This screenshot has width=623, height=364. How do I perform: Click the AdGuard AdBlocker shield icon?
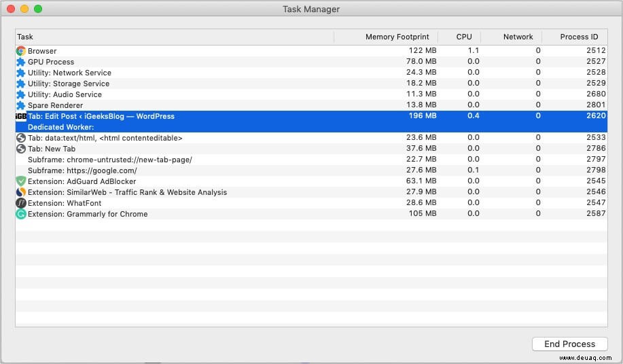click(21, 181)
